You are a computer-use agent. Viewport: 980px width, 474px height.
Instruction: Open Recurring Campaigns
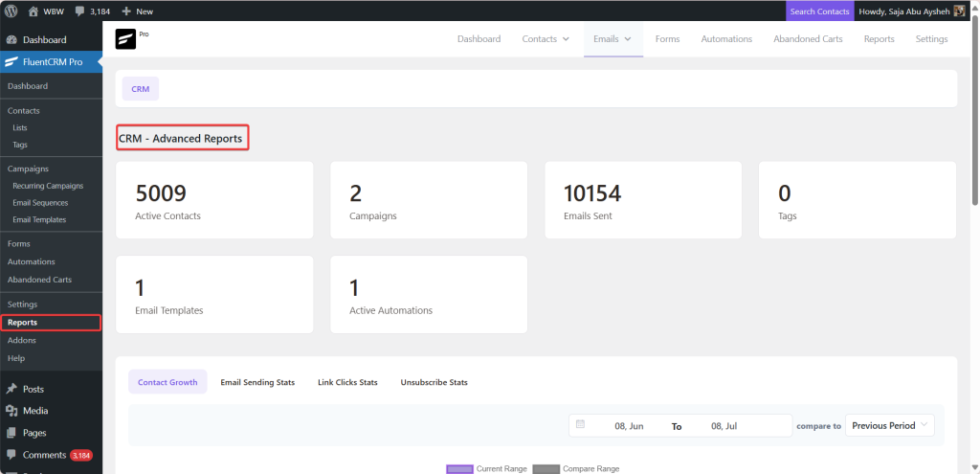coord(48,186)
